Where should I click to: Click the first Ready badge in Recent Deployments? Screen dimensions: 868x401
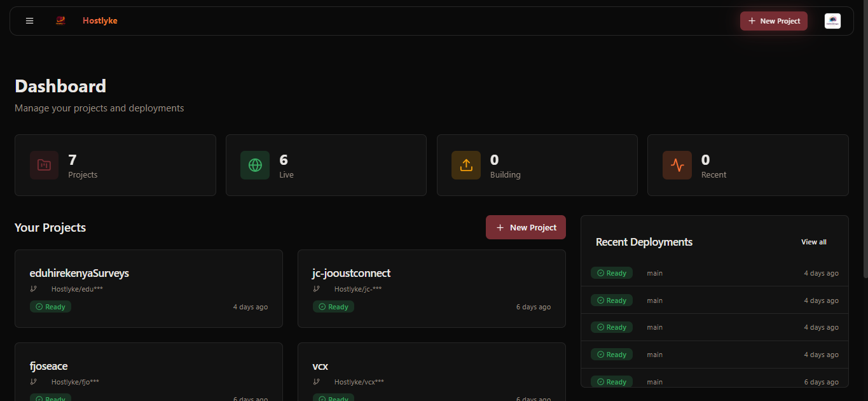(611, 272)
